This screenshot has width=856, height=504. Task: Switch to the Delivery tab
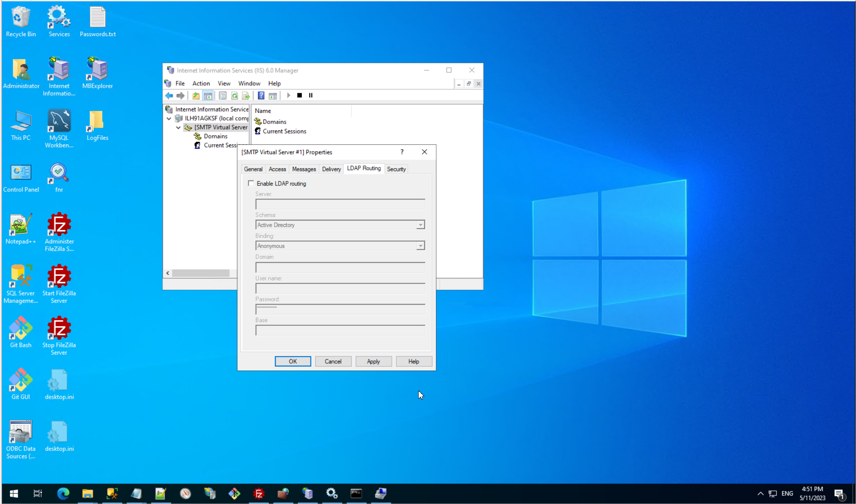coord(331,169)
